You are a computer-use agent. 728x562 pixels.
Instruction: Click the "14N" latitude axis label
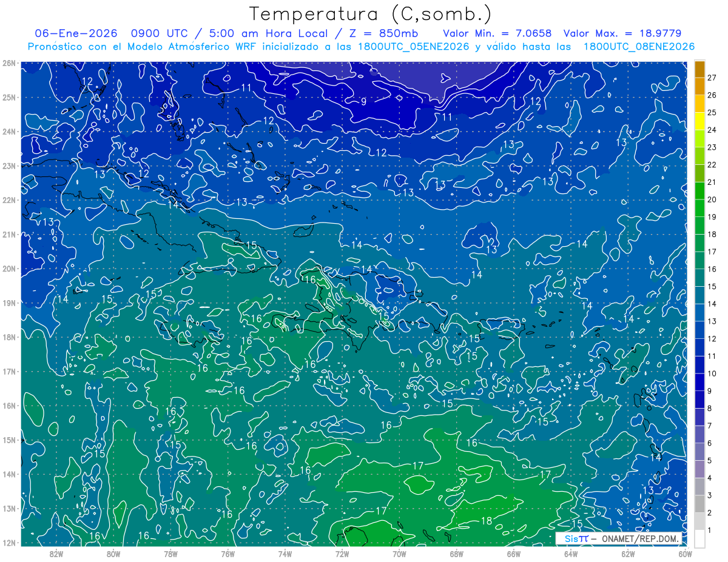click(x=9, y=474)
